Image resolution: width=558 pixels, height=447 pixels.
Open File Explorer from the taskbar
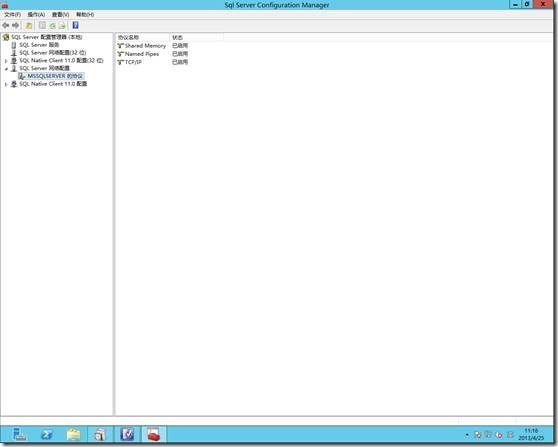74,434
